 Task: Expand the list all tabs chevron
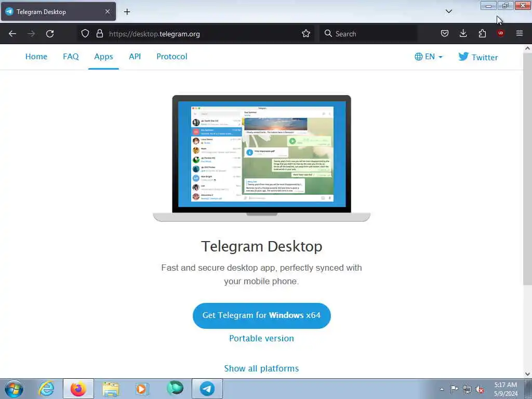449,11
